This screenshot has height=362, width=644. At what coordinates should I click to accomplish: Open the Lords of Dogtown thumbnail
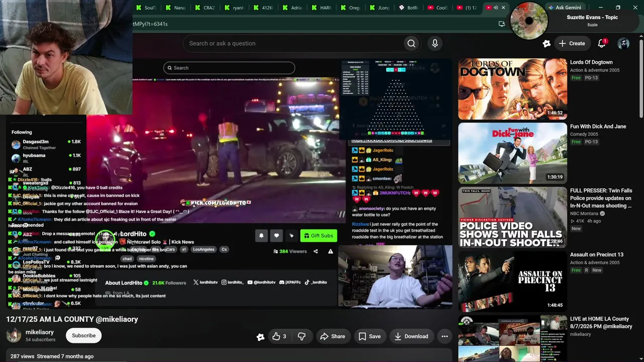[x=512, y=89]
